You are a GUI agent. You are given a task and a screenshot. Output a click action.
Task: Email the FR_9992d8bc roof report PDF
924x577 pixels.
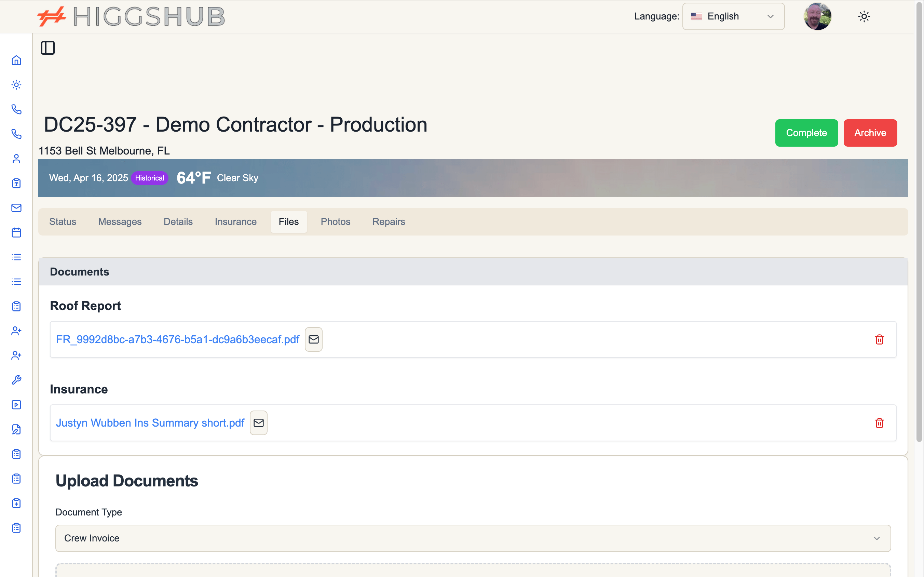click(x=313, y=339)
